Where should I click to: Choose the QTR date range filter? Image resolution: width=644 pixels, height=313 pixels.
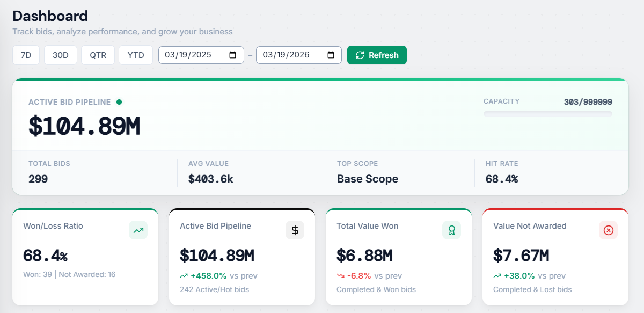98,55
